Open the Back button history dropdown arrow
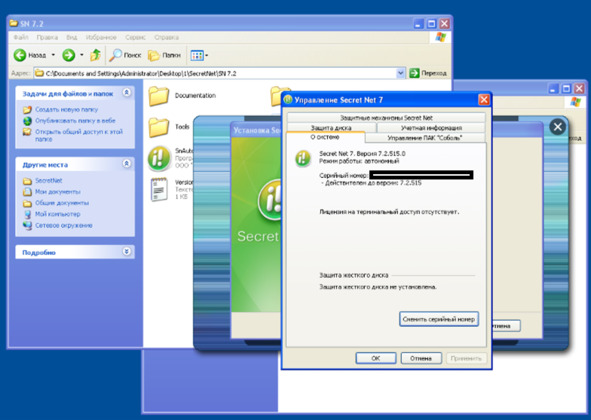The image size is (591, 420). (53, 55)
